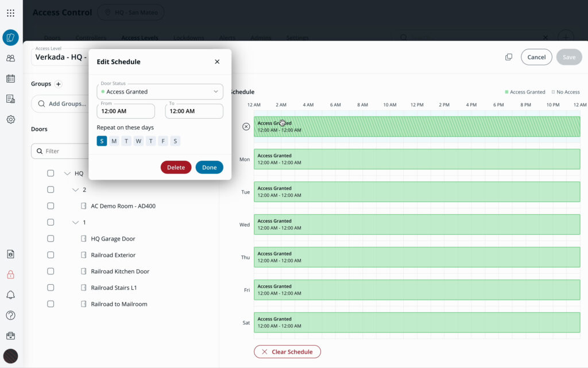Open the Door Status dropdown
This screenshot has width=588, height=368.
[160, 91]
